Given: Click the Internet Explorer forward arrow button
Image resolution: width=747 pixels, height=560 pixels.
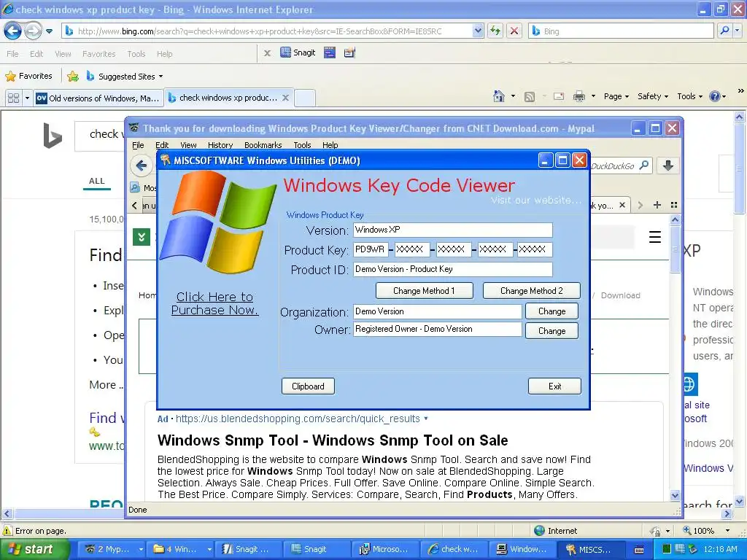Looking at the screenshot, I should pos(33,31).
